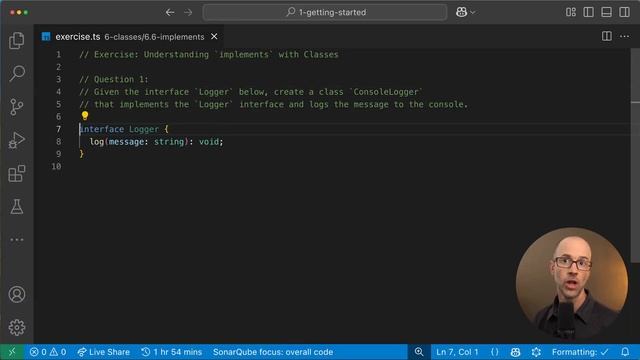Click 'ConsoleLogger' in line 4 comment

386,92
